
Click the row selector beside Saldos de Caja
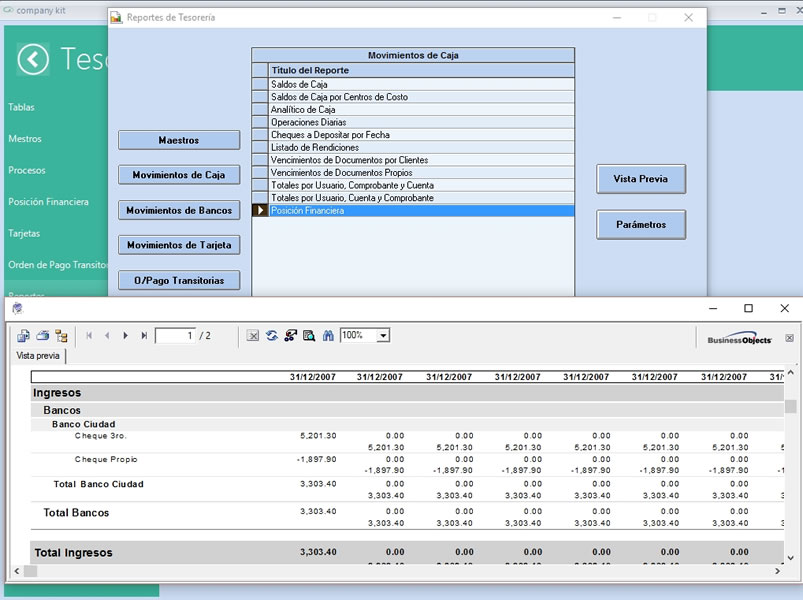tap(260, 84)
